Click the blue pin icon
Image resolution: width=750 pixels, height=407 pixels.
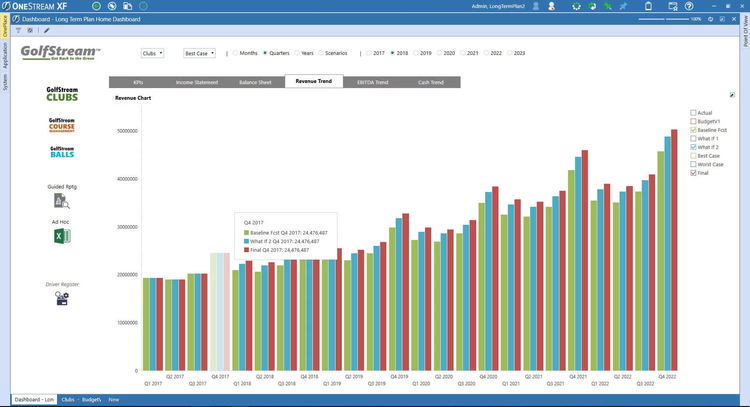(x=623, y=6)
